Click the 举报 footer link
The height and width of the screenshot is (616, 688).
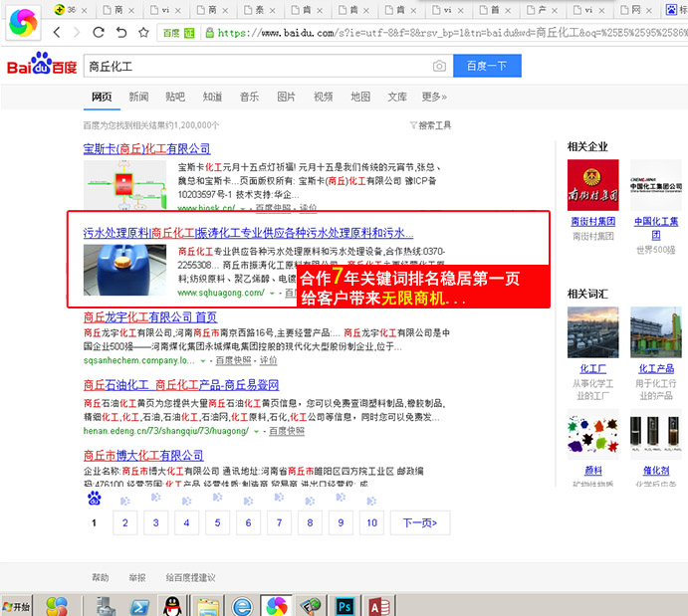pos(137,577)
